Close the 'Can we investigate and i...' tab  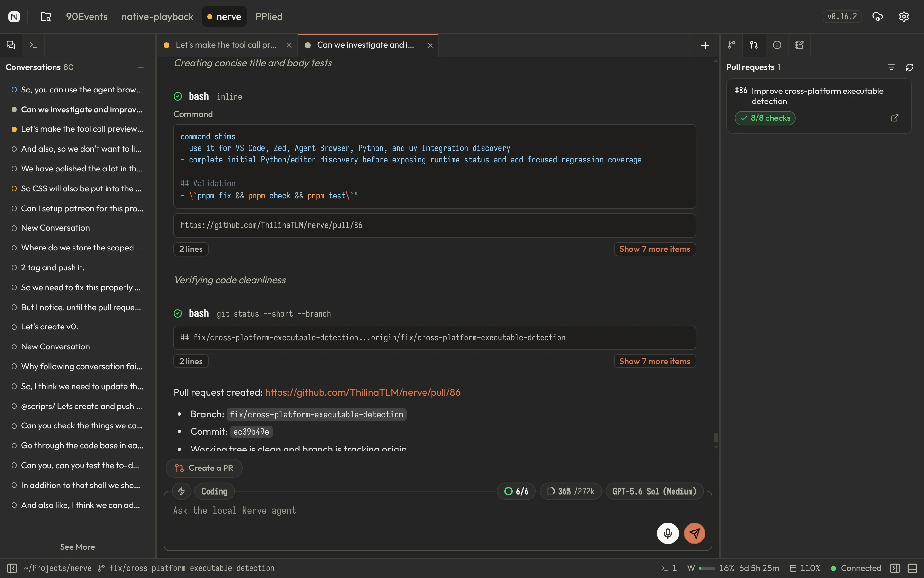point(430,46)
